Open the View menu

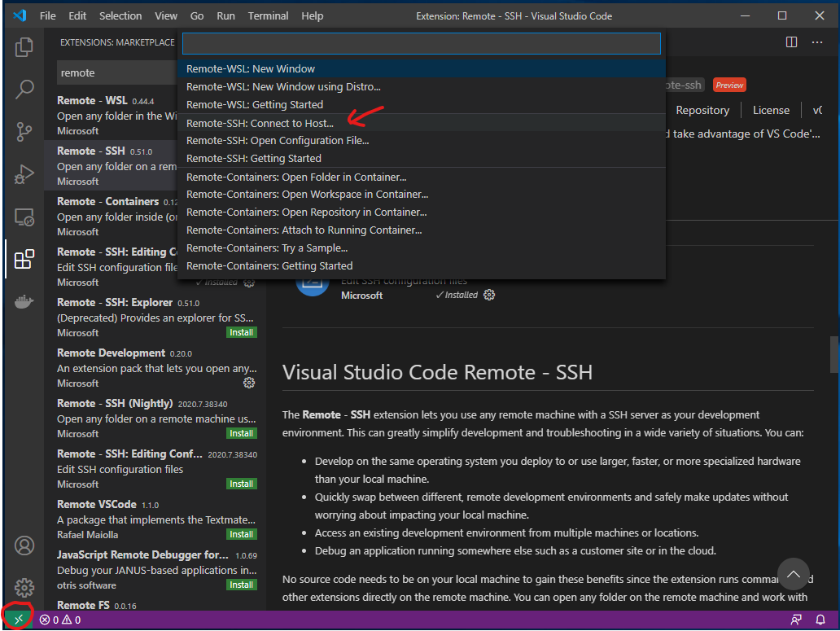click(x=166, y=16)
